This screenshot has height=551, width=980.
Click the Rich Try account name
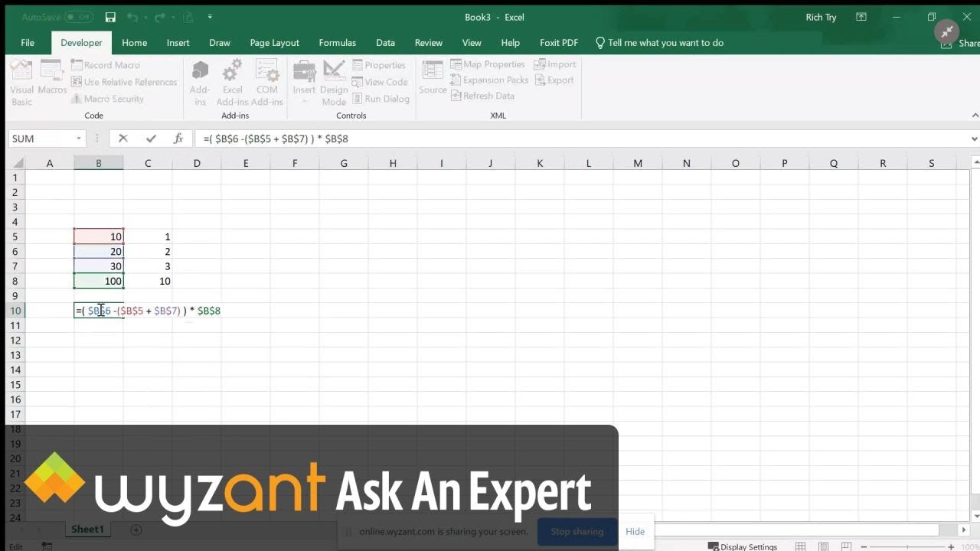(821, 17)
